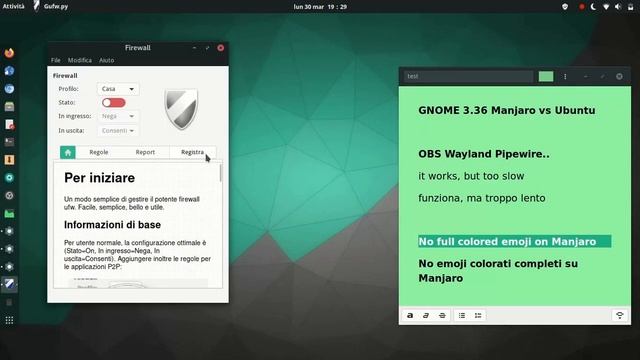
Task: Open the document viewer dock icon with red badge
Action: [x=9, y=124]
